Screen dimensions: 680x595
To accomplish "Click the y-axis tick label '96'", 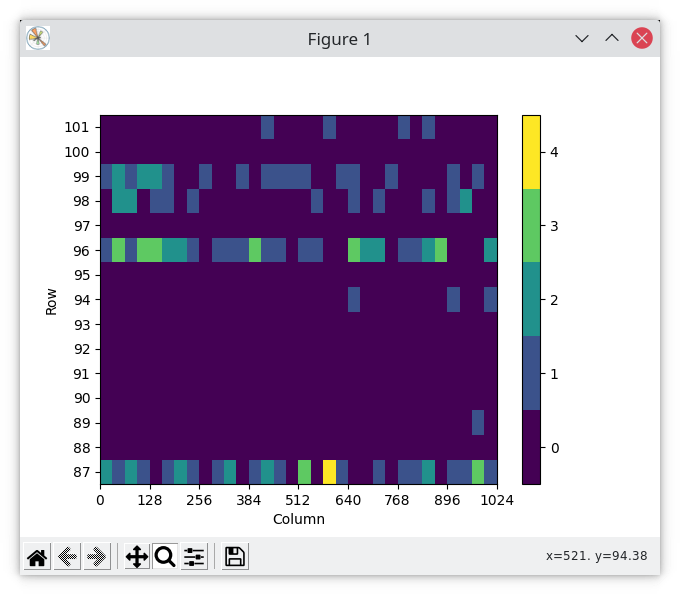I will (81, 251).
